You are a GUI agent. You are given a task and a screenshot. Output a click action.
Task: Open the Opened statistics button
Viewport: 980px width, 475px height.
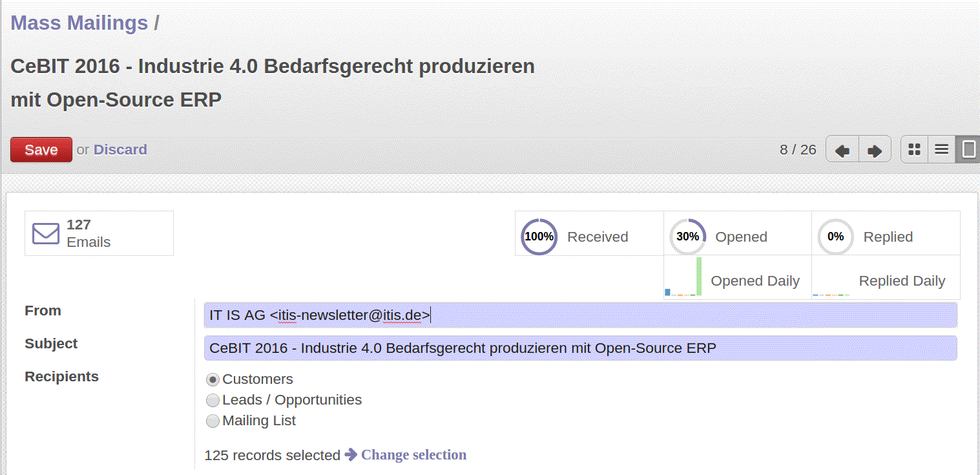click(738, 233)
